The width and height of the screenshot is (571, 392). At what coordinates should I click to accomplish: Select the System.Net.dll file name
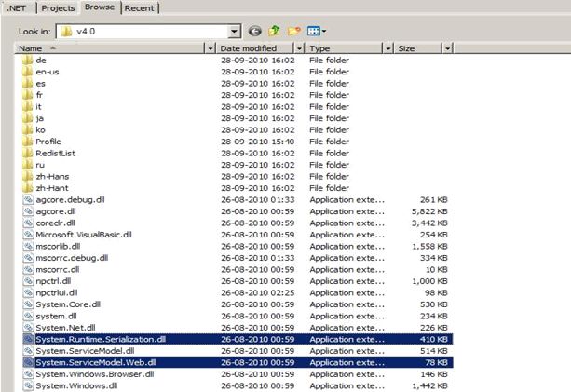(65, 328)
